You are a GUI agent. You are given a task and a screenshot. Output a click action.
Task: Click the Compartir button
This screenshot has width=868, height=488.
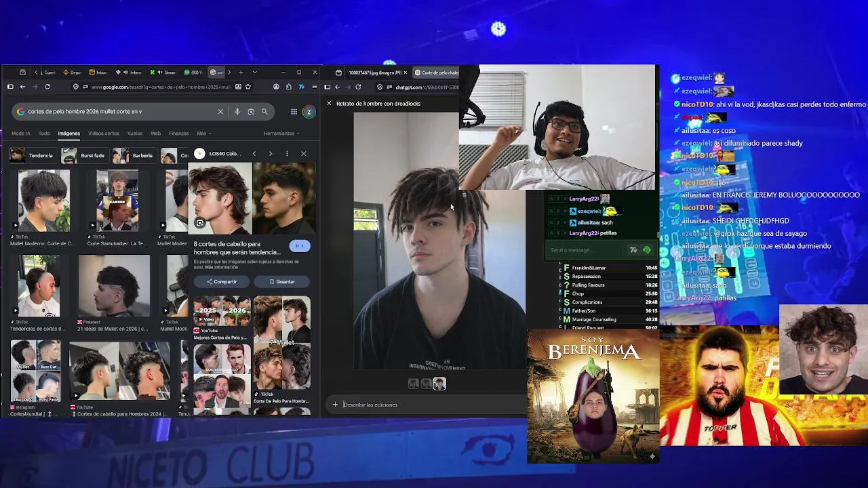point(222,282)
